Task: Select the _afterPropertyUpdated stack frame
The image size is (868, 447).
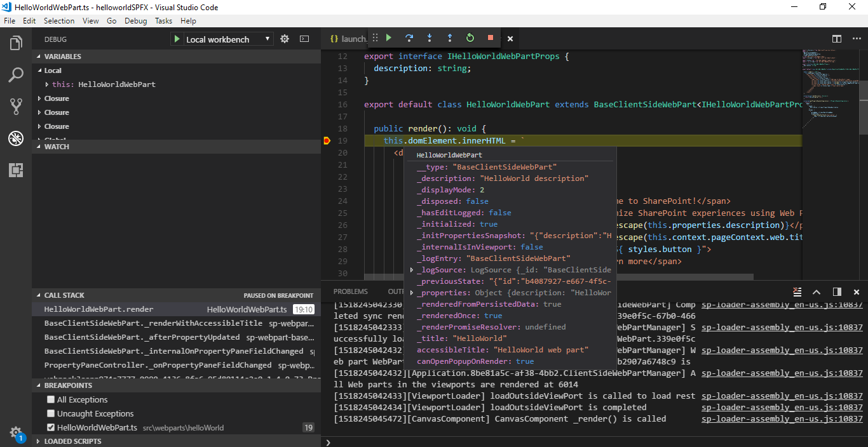Action: (176, 337)
